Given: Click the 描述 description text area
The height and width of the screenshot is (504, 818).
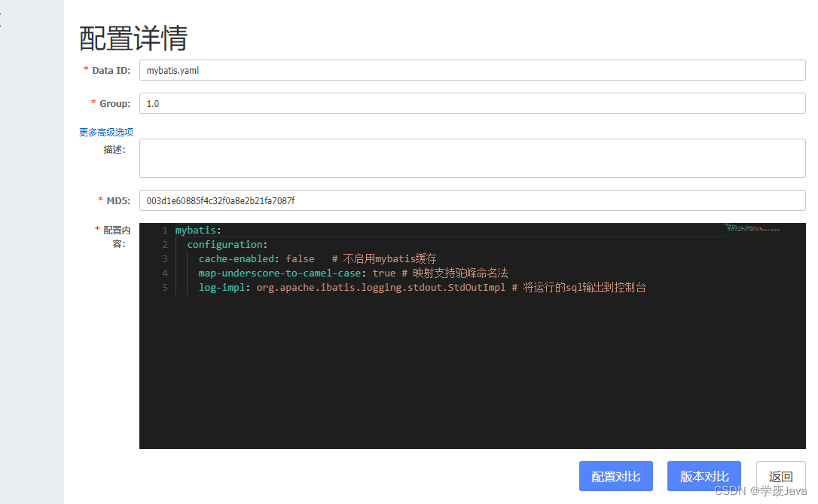Looking at the screenshot, I should coord(472,158).
